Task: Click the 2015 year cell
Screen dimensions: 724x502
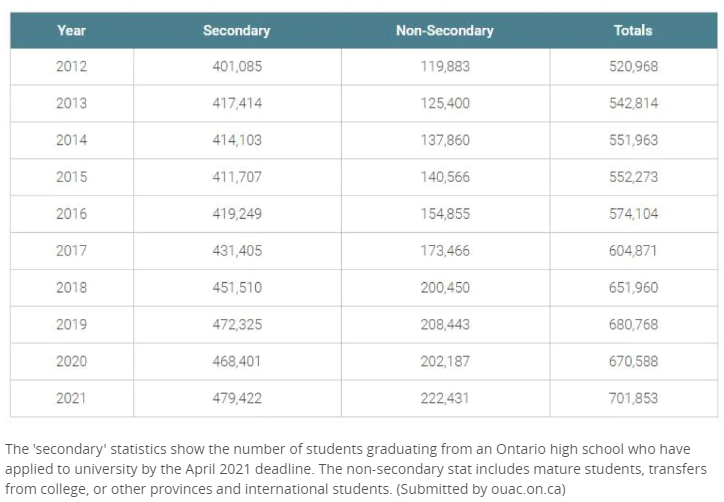Action: 72,177
